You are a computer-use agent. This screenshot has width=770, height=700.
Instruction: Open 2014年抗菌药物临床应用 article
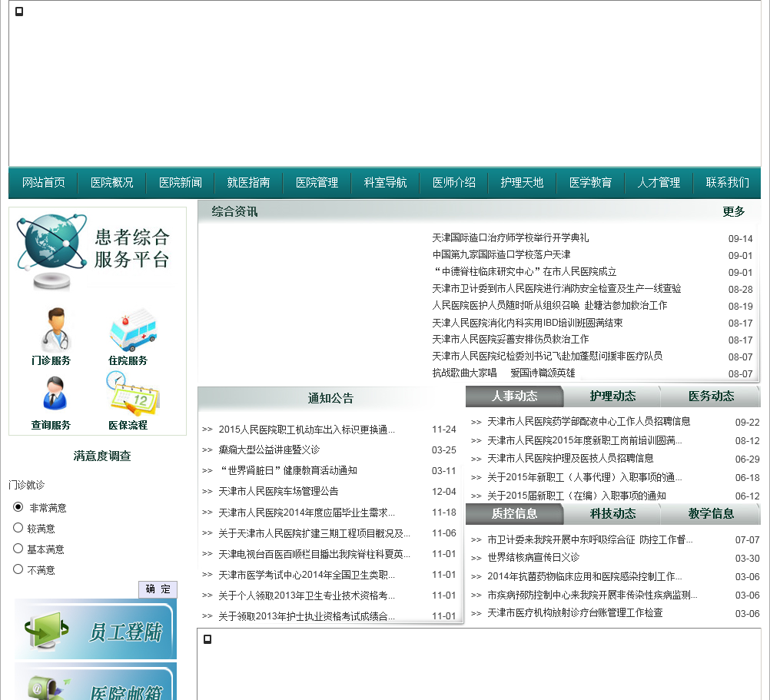click(584, 576)
